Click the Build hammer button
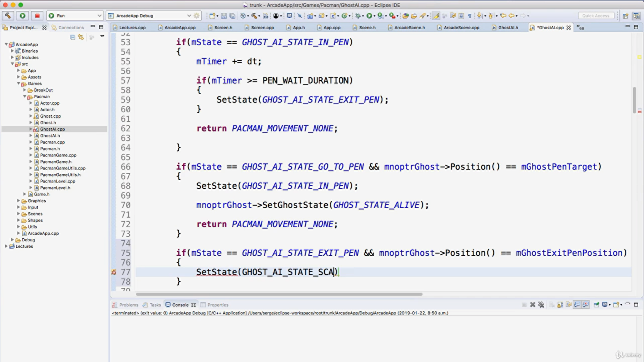 [8, 16]
